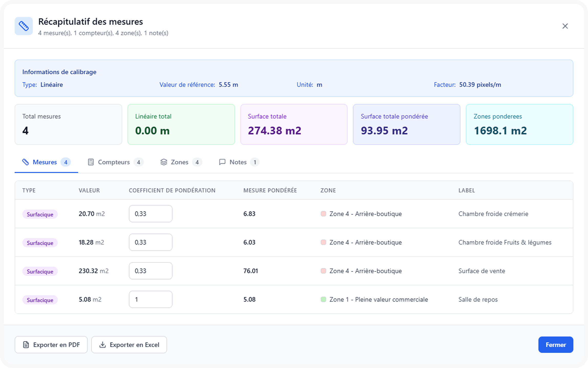Close the dialog with the X icon
Screen dimensions: 588x368
(x=565, y=26)
